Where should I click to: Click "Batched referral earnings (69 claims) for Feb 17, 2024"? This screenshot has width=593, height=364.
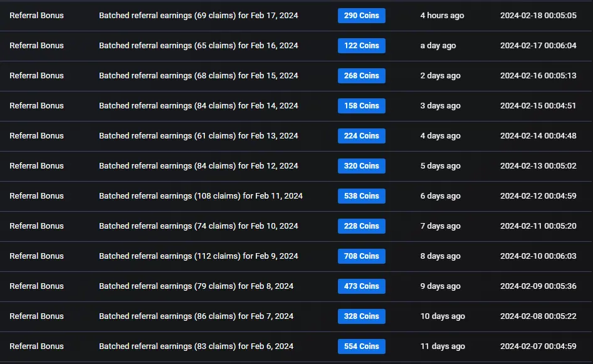click(x=199, y=16)
